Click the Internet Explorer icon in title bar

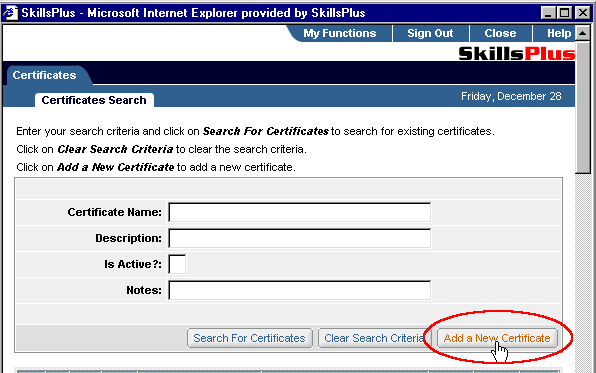click(10, 13)
